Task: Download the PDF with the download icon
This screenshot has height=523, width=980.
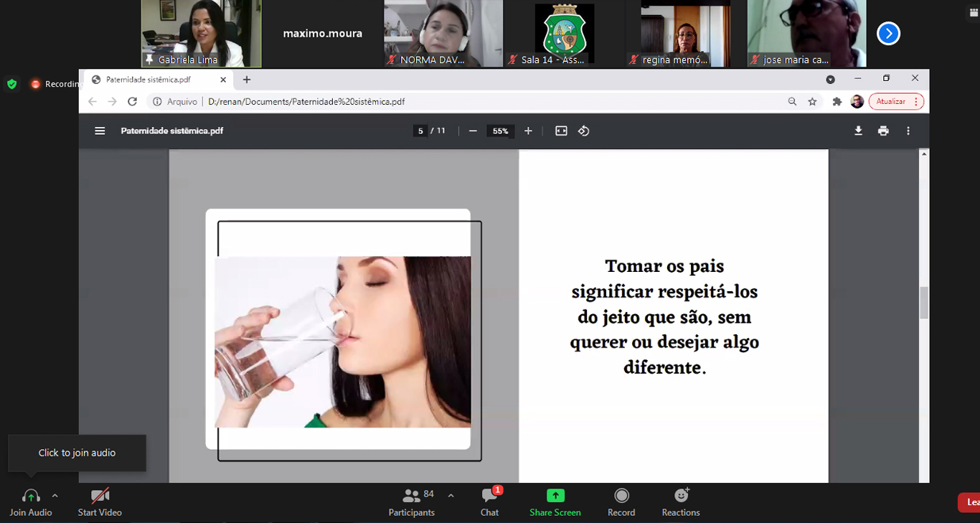Action: 858,131
